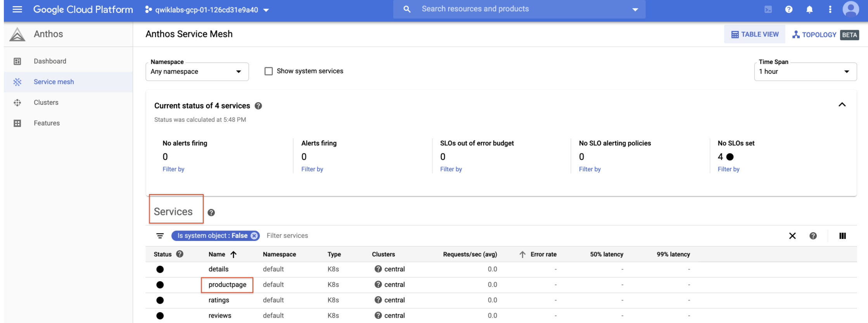
Task: Click the status dot for ratings service
Action: coord(160,300)
